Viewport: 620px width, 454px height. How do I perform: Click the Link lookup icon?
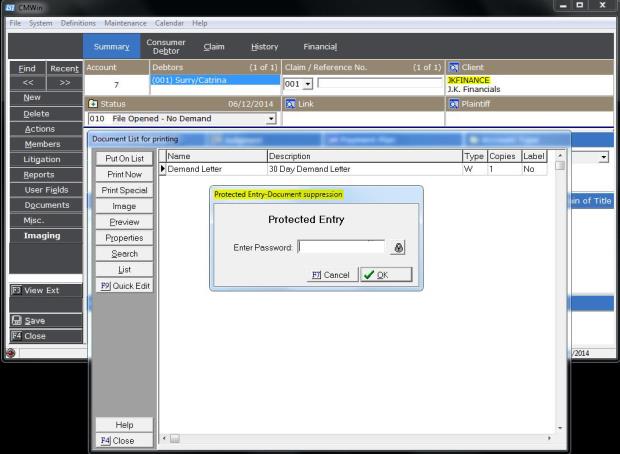290,103
